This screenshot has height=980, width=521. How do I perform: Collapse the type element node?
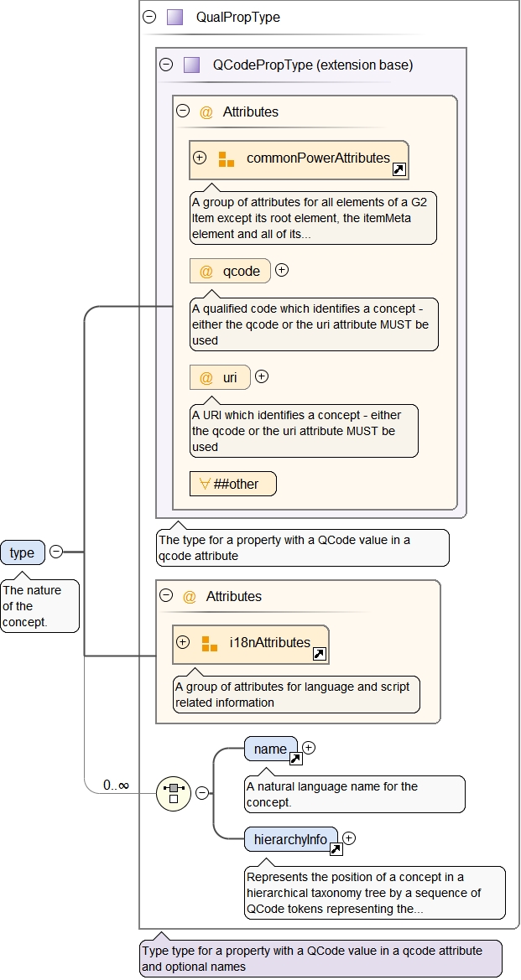point(56,552)
